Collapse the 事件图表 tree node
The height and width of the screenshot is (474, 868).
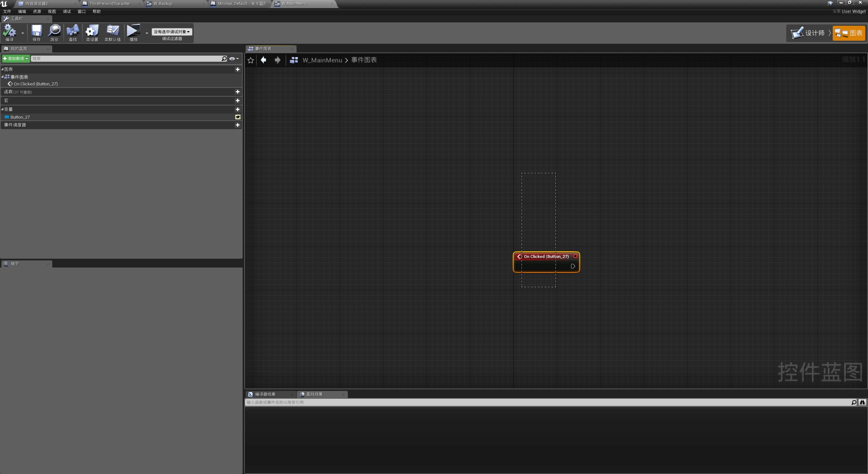point(2,77)
